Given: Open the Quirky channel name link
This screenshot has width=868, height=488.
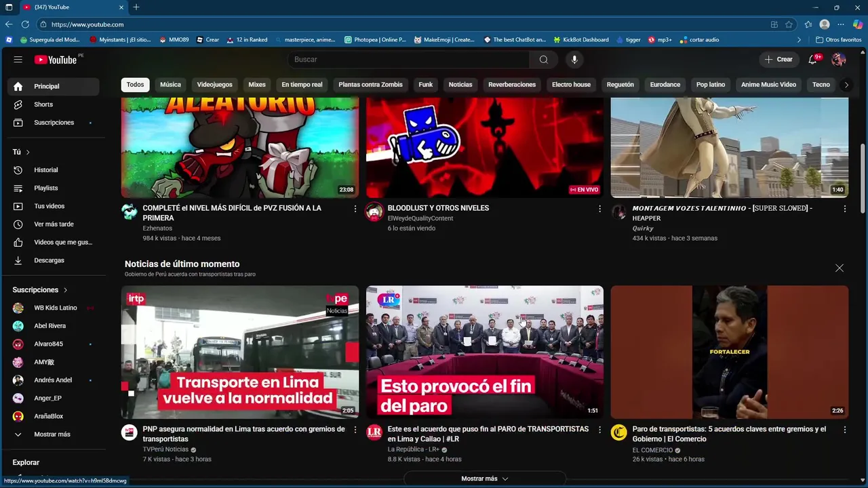Looking at the screenshot, I should (643, 228).
